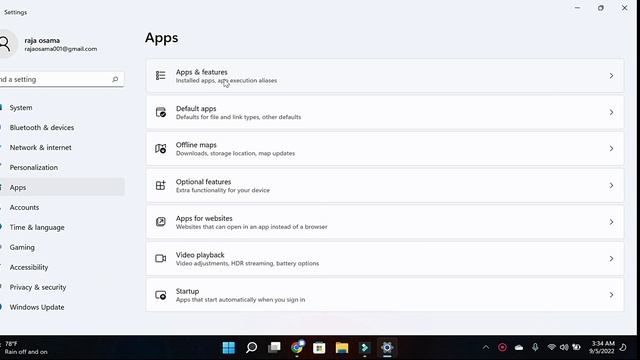Click the Apps page heading

162,38
